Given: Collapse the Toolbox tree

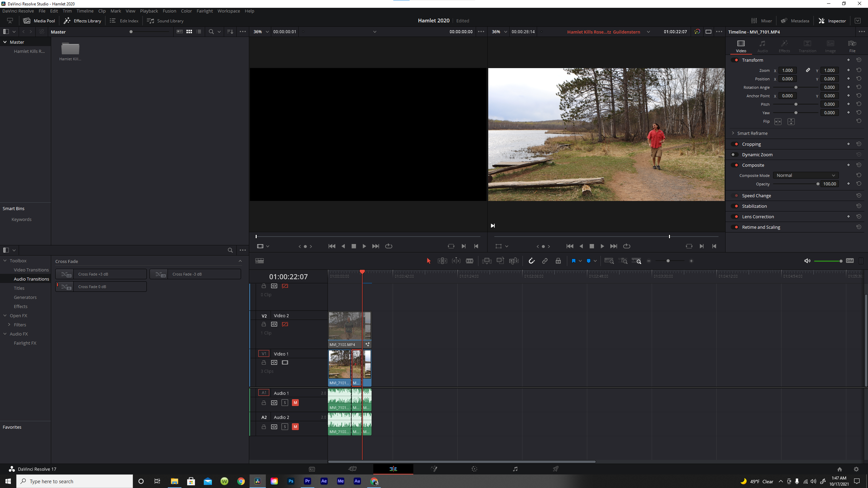Looking at the screenshot, I should 5,261.
